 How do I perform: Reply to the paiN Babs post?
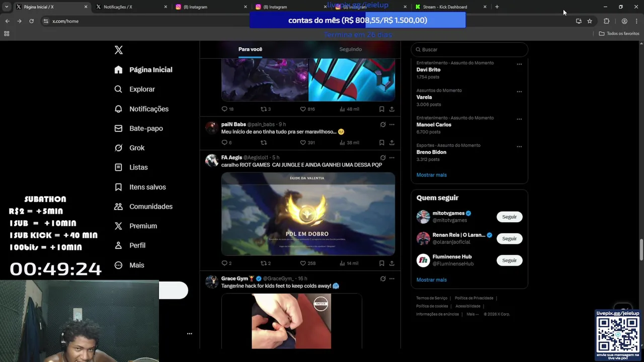224,142
